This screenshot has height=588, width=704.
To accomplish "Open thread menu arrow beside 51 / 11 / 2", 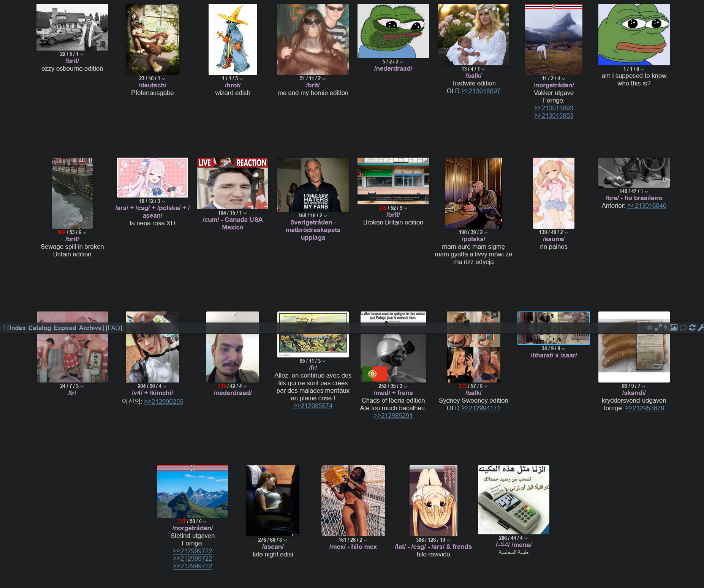I will 324,79.
